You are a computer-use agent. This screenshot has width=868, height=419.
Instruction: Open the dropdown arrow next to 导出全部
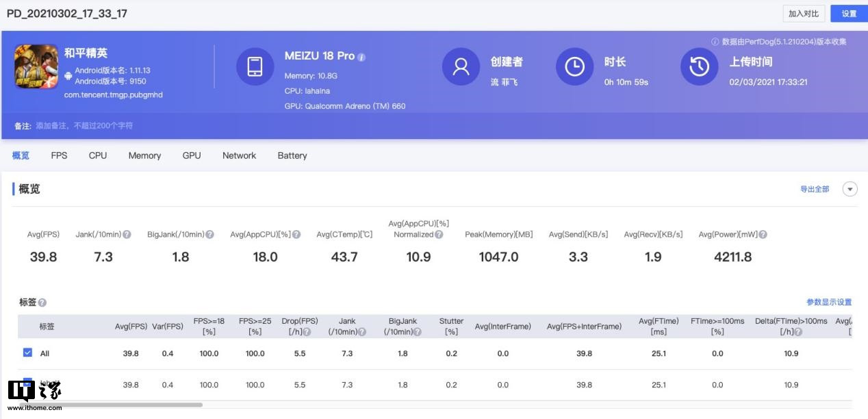[x=850, y=190]
